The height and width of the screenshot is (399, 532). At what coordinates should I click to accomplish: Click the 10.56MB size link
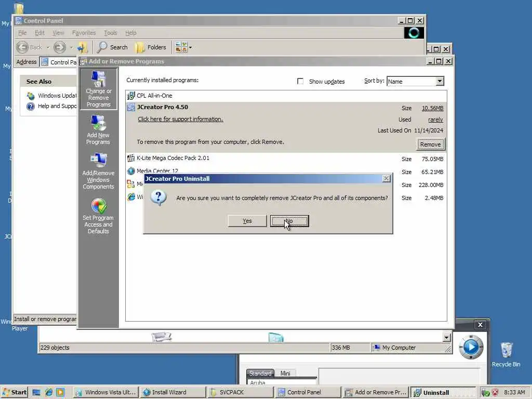tap(432, 108)
